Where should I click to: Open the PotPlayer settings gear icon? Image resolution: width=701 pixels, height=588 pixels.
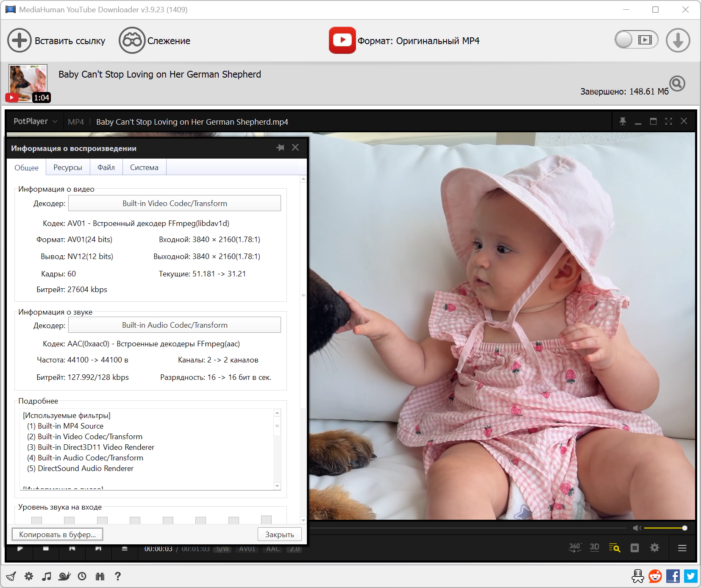click(655, 548)
